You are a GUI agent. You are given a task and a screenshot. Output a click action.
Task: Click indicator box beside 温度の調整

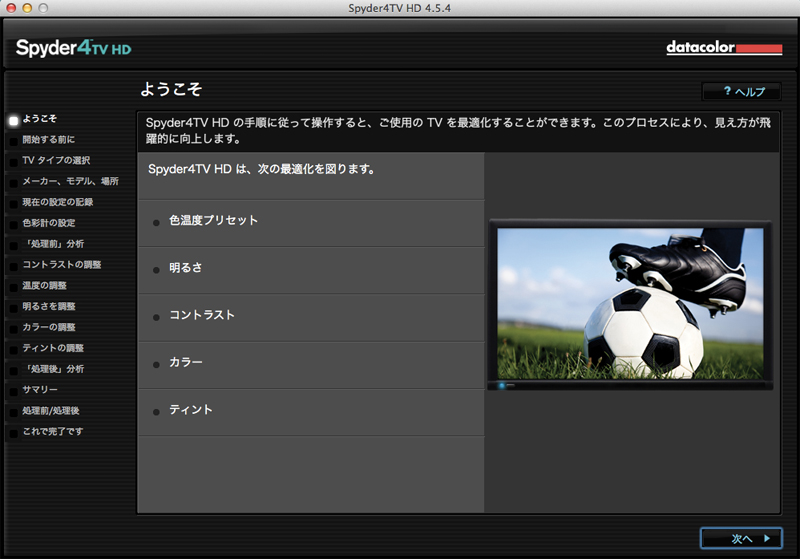tap(14, 288)
